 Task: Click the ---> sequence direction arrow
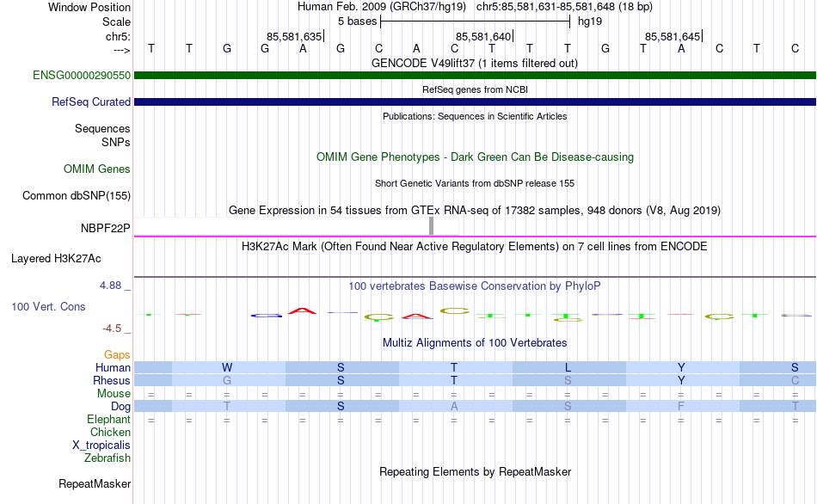[121, 50]
